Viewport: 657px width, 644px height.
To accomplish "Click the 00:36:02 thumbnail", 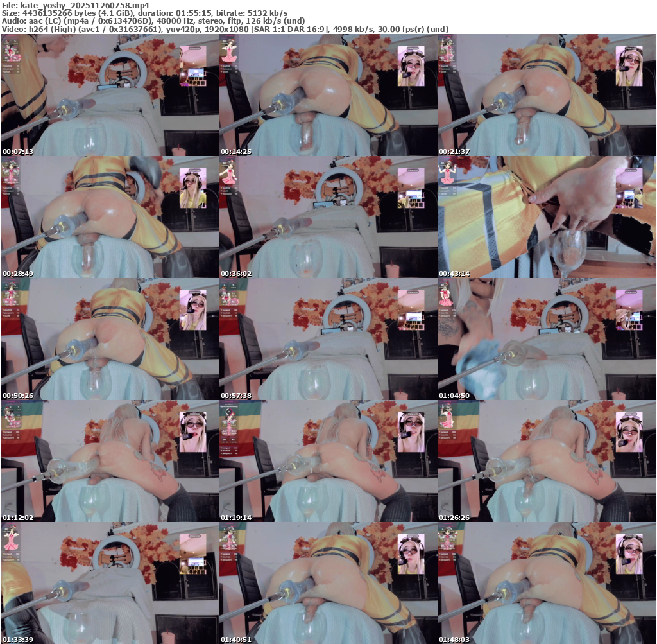I will pyautogui.click(x=328, y=217).
